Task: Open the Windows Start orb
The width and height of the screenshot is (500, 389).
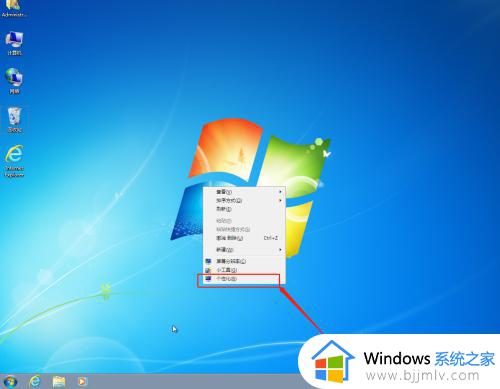Action: [10, 381]
